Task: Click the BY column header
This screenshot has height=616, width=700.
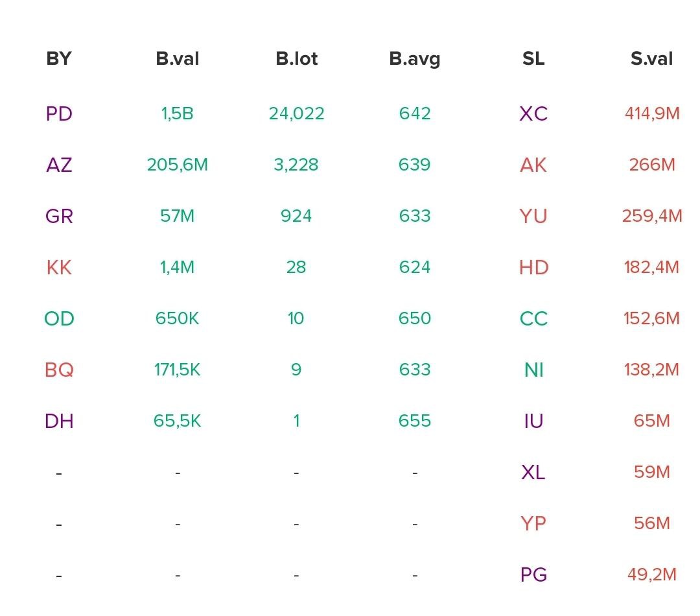Action: pyautogui.click(x=59, y=59)
